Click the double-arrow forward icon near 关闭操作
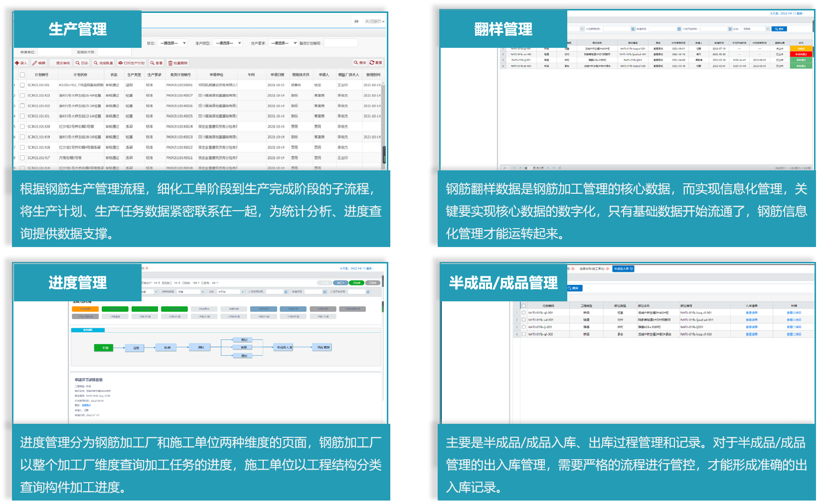819x504 pixels. point(356,21)
